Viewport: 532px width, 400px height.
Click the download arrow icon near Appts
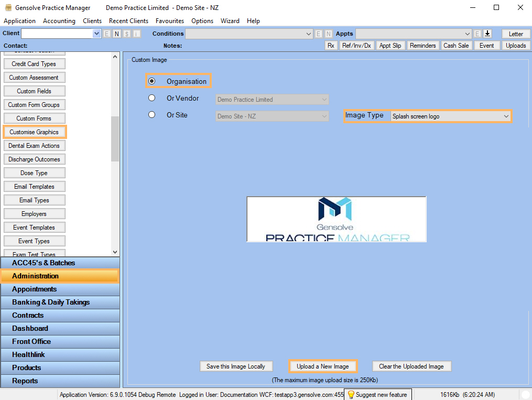point(487,34)
